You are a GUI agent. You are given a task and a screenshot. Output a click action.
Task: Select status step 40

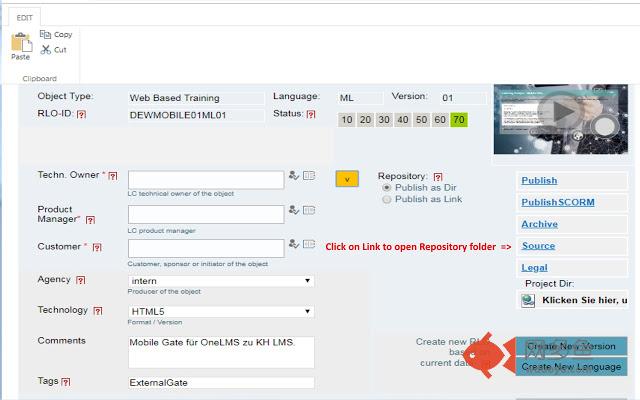click(x=403, y=120)
